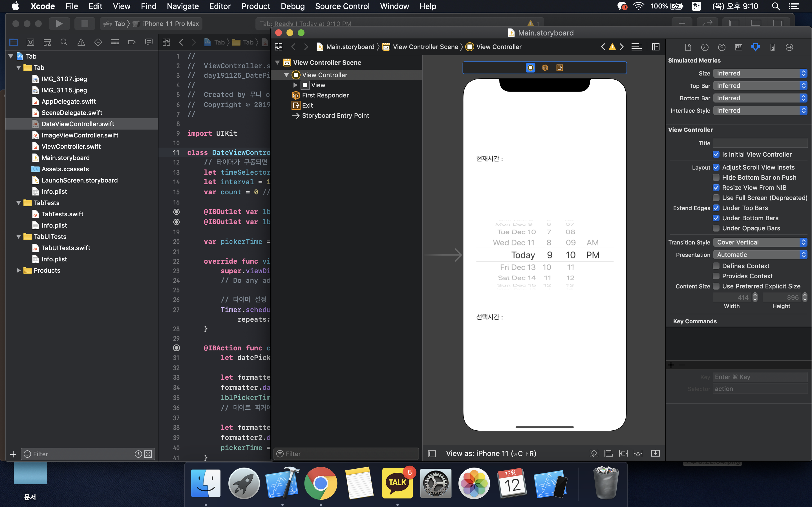Toggle the document outline panel button
The width and height of the screenshot is (812, 507).
(x=432, y=453)
